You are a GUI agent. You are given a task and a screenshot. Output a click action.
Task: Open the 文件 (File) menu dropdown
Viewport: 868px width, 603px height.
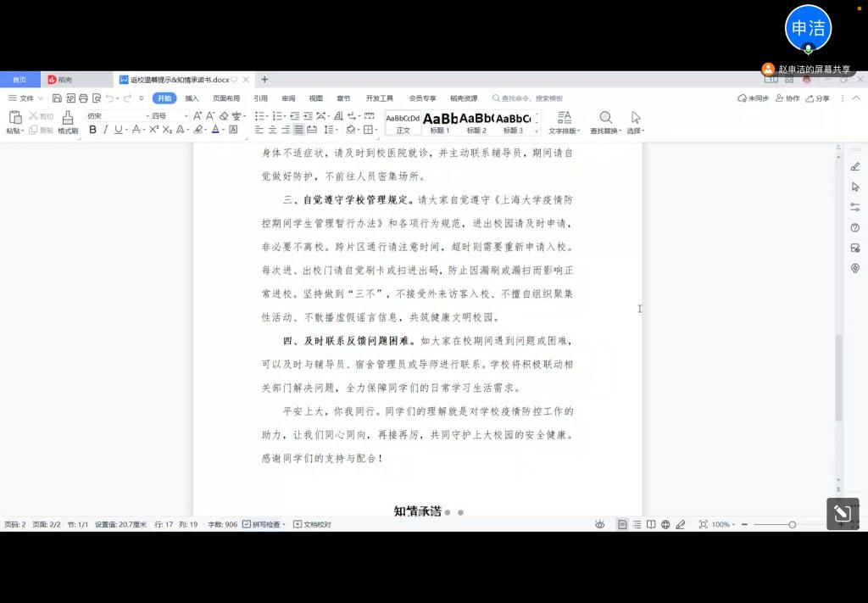(25, 98)
